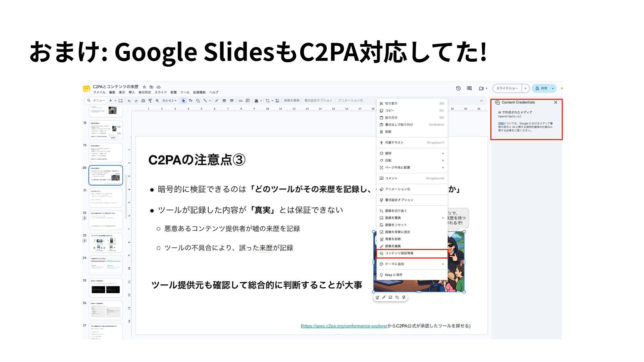Click the スライドショー button
The image size is (644, 362).
507,88
